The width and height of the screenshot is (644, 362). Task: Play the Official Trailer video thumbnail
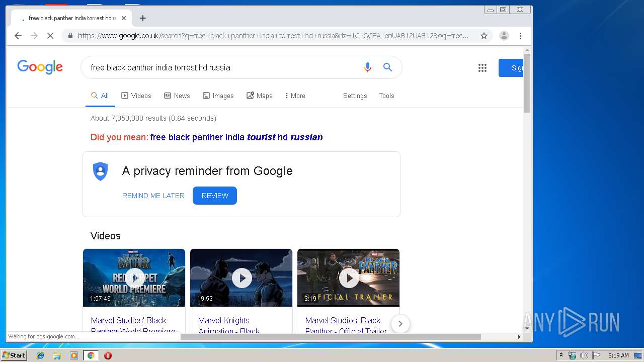pyautogui.click(x=349, y=278)
